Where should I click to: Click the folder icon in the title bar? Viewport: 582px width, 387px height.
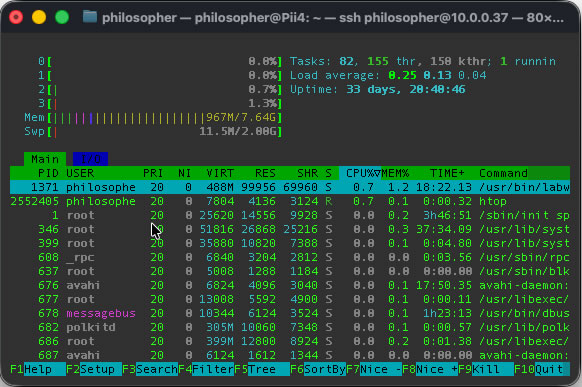click(x=90, y=17)
